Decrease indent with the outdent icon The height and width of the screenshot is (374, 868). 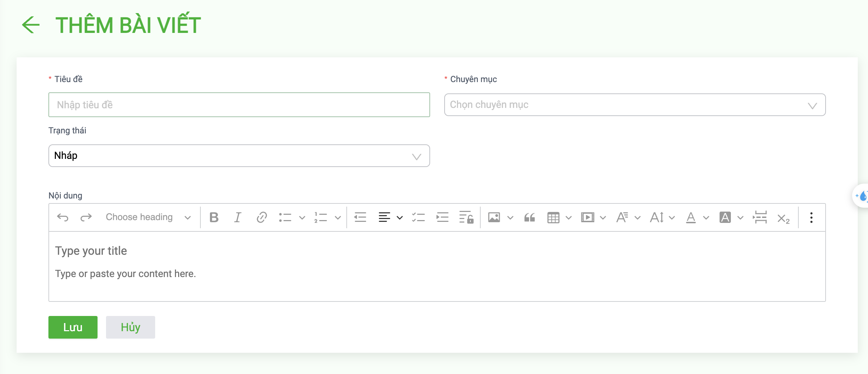360,217
